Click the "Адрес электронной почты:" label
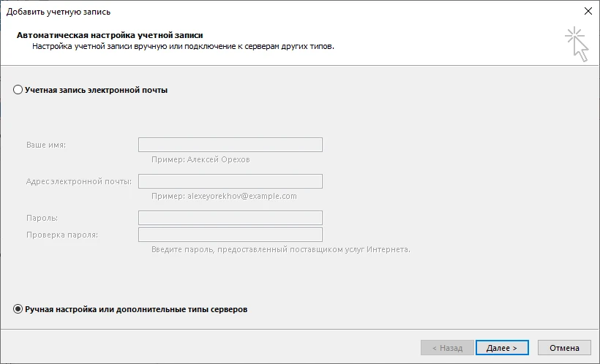The image size is (600, 364). 78,181
